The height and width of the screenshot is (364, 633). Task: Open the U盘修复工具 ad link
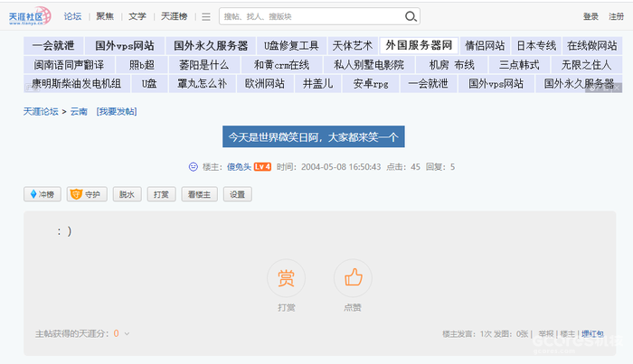click(x=291, y=45)
